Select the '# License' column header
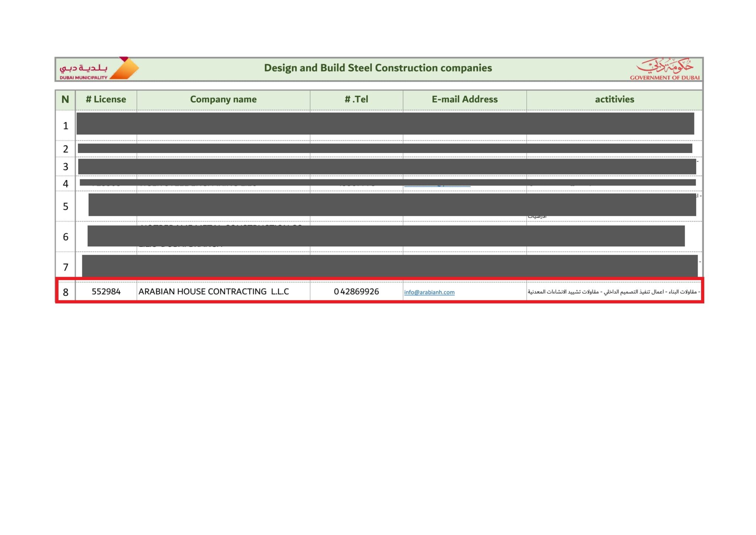 pos(106,99)
